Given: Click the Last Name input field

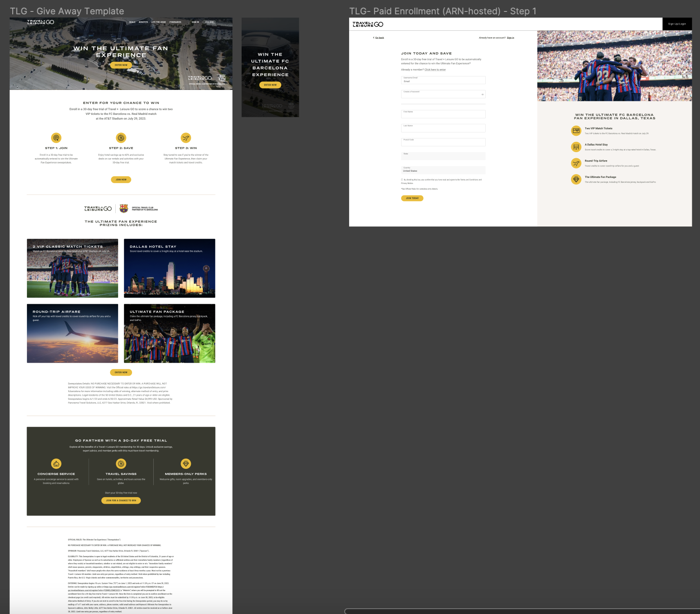Looking at the screenshot, I should click(443, 128).
